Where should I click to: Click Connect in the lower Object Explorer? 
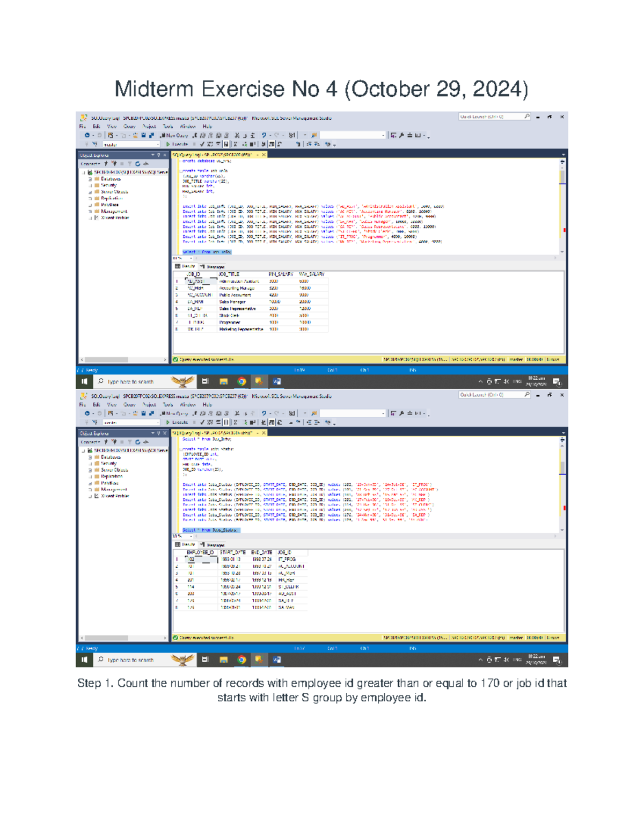point(90,442)
